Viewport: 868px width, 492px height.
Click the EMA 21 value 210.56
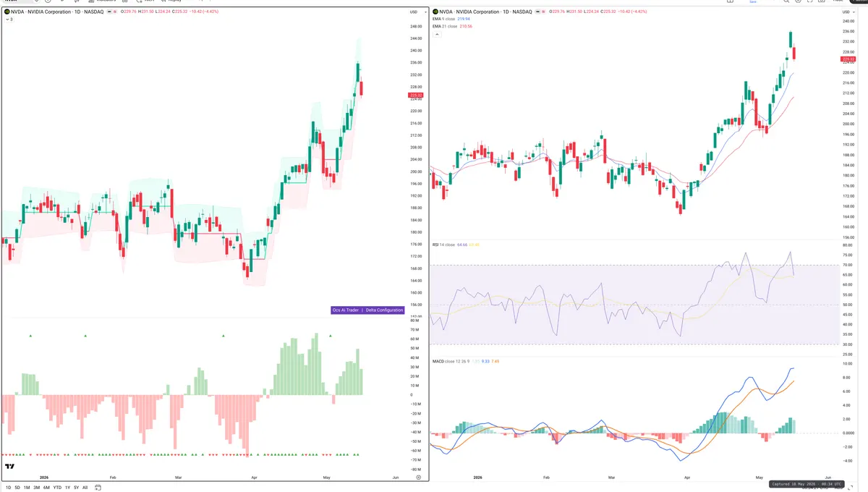pyautogui.click(x=466, y=26)
